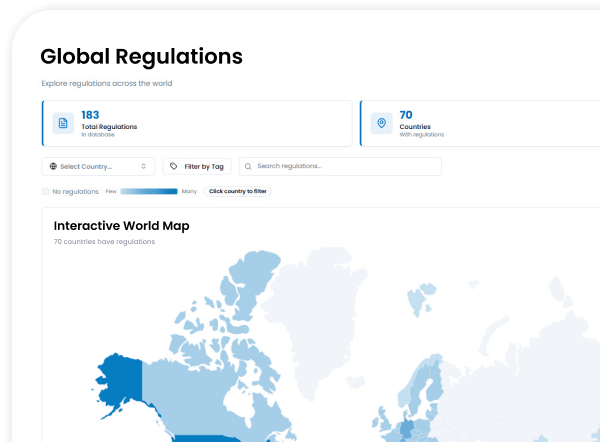Click the 'In database' caption
The width and height of the screenshot is (600, 442).
click(98, 135)
